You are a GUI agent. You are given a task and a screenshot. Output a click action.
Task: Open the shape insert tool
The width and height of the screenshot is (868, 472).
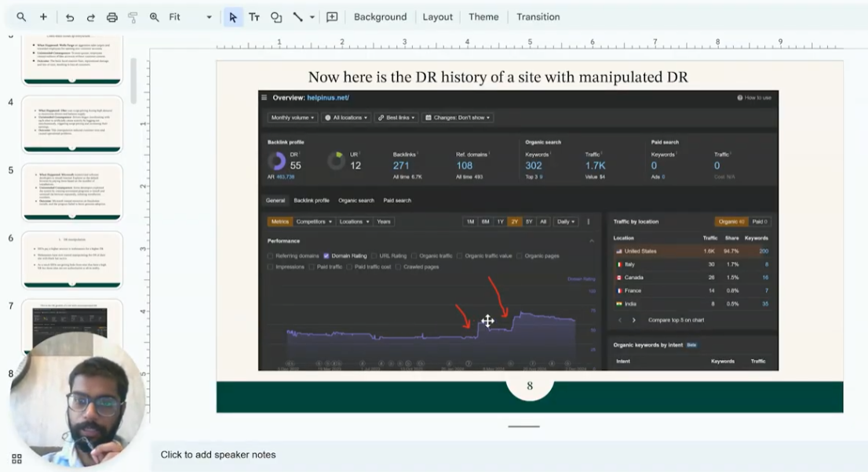[276, 16]
